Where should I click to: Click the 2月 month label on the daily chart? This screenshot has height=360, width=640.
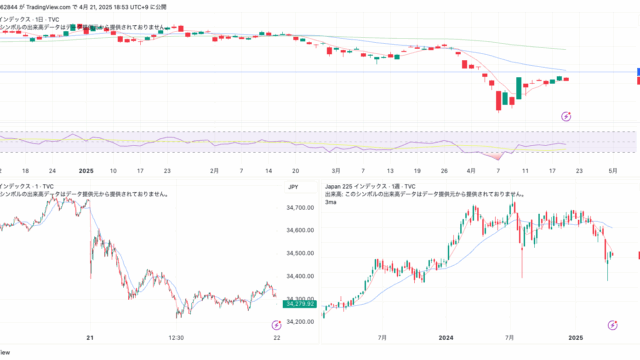point(214,171)
